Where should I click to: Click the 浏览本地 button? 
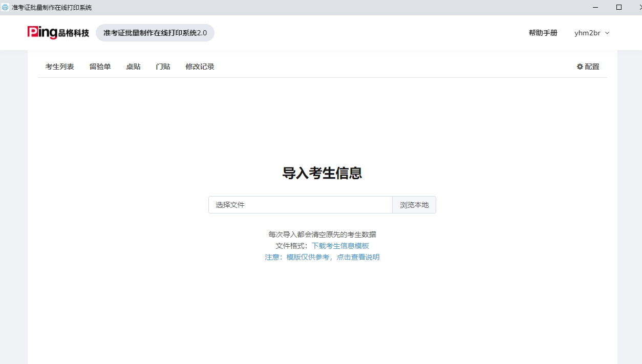414,205
